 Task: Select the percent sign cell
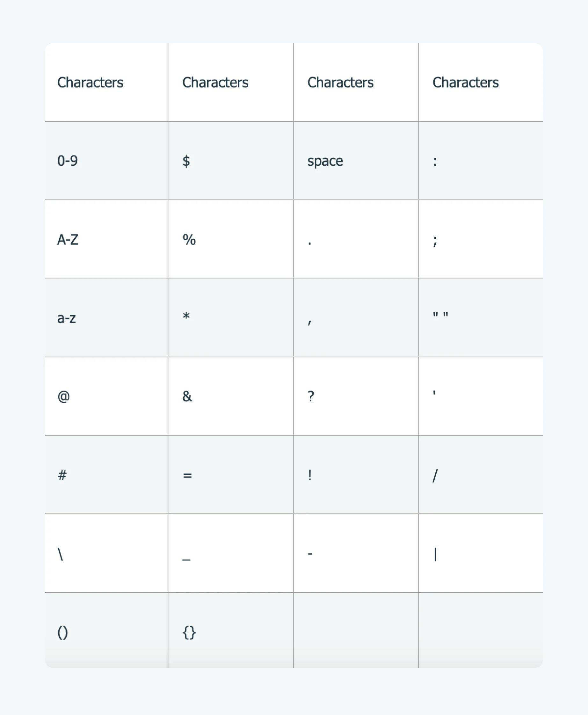click(231, 239)
